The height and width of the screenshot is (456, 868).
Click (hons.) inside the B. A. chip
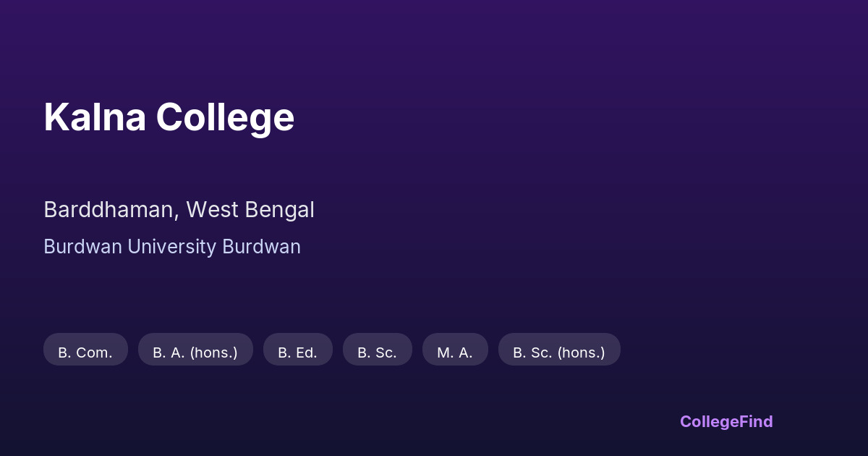pyautogui.click(x=213, y=352)
